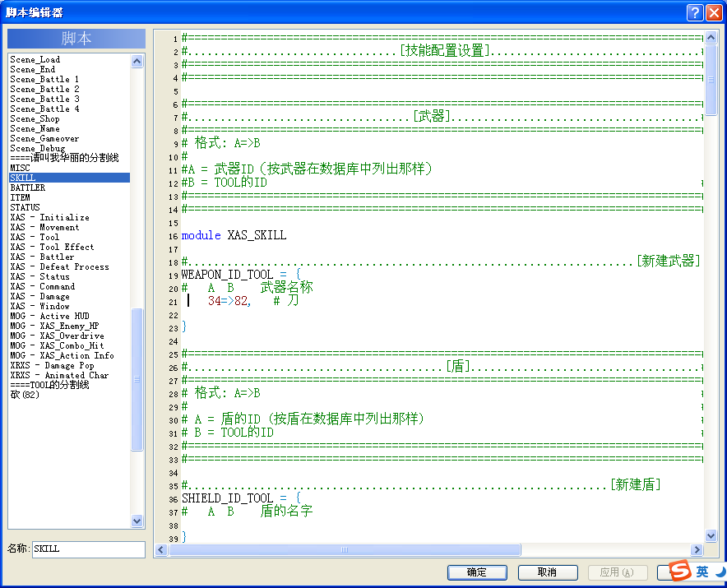Toggle the 英 language mode indicator

tap(702, 572)
